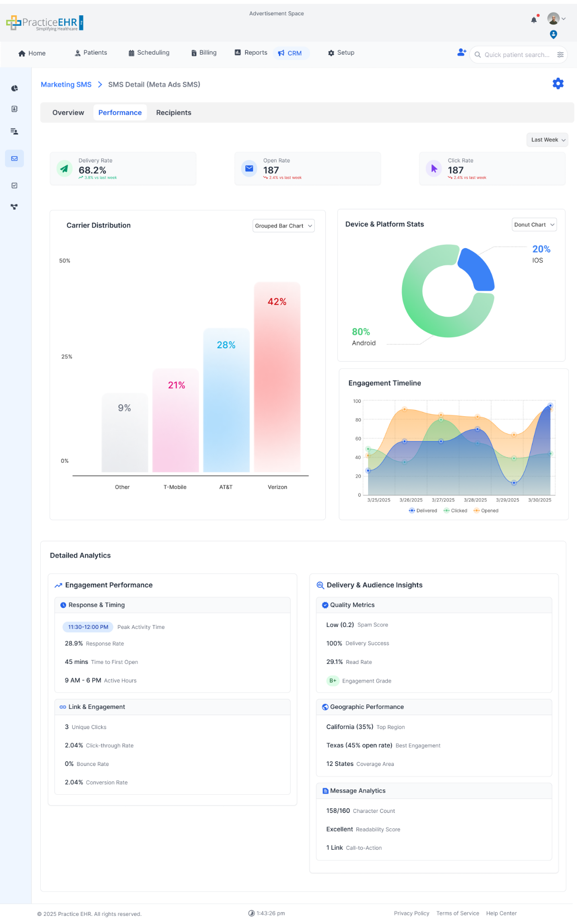Open the blue settings gear icon
This screenshot has height=924, width=577.
coord(558,84)
